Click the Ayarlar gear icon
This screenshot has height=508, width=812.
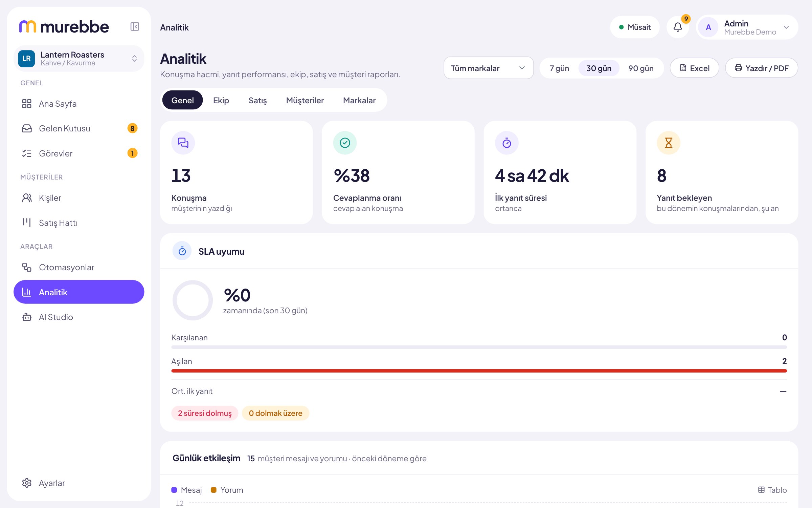(x=27, y=483)
